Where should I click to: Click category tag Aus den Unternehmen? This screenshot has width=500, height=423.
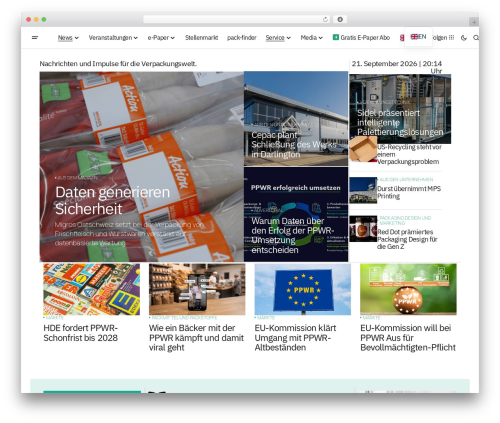[x=406, y=179]
